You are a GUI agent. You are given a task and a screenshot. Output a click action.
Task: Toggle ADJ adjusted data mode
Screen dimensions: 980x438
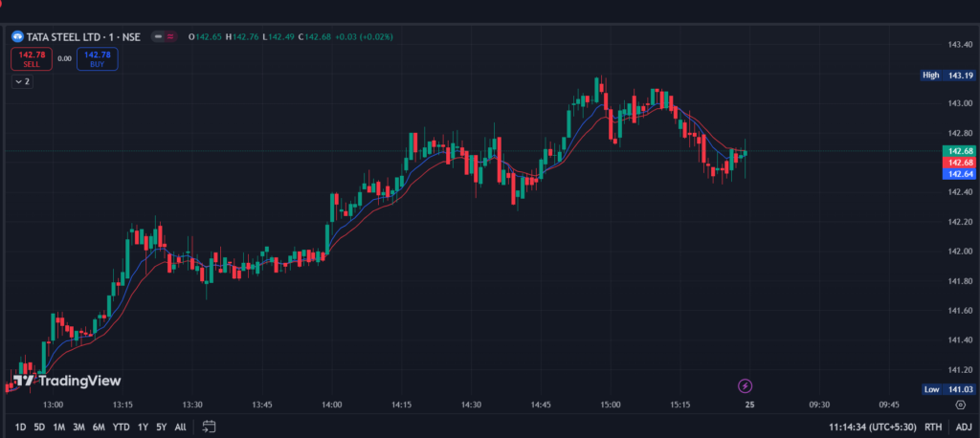[x=964, y=427]
